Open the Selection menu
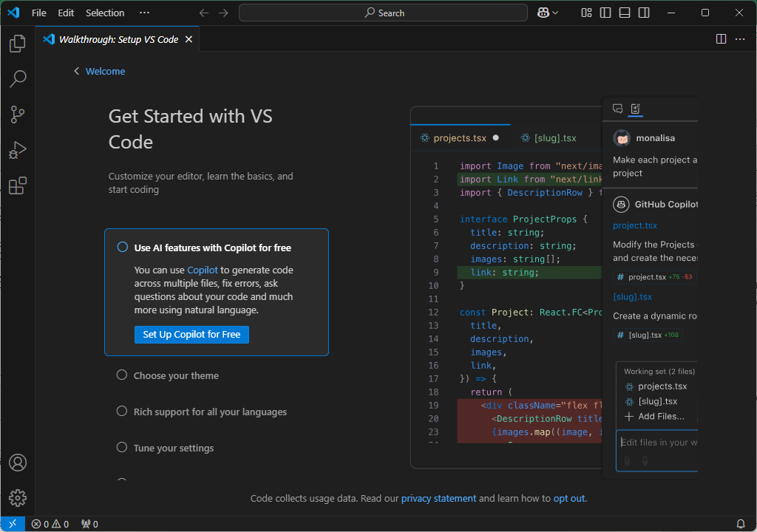 [105, 13]
